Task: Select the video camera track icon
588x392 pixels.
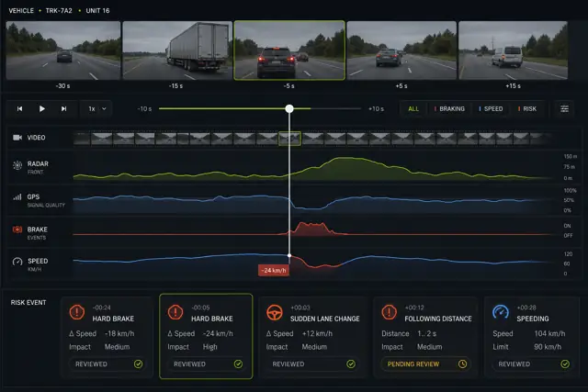Action: tap(17, 138)
